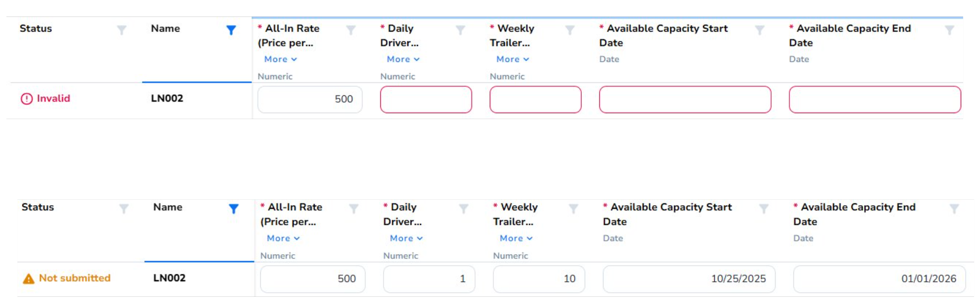Expand More under Daily Driver in the bottom table
Viewport: 980px width, 300px height.
pyautogui.click(x=406, y=239)
